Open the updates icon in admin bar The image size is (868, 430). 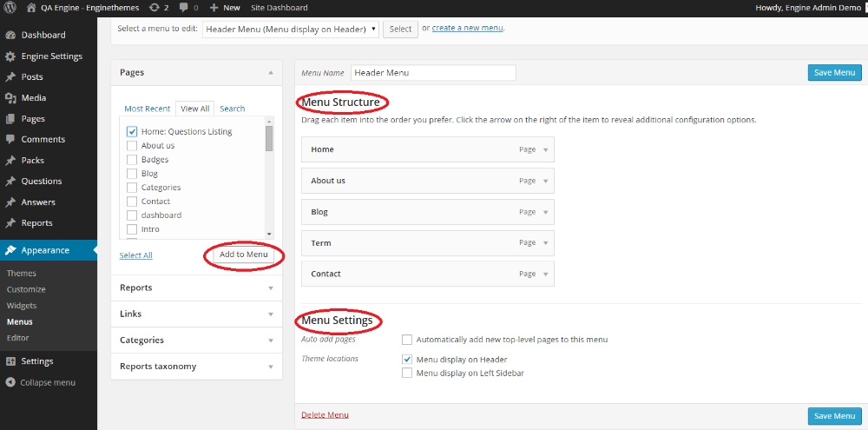pyautogui.click(x=154, y=8)
